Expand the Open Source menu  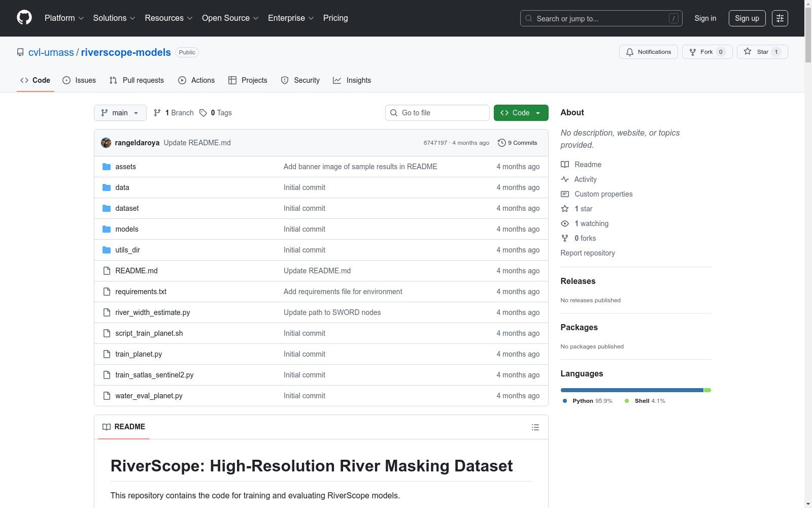tap(230, 18)
